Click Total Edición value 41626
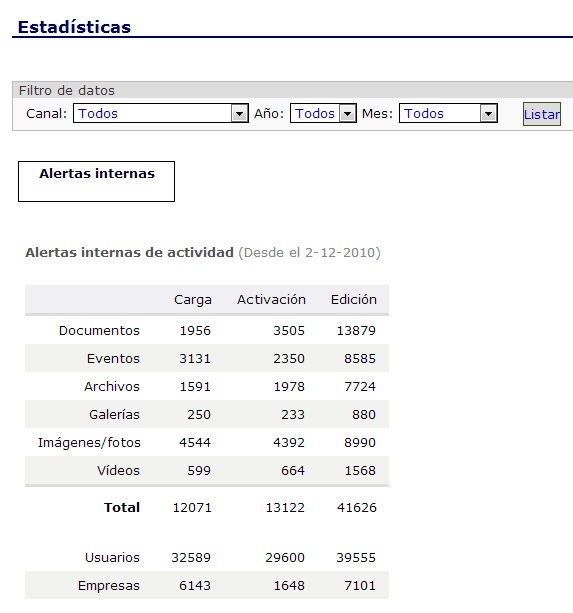The image size is (573, 613). (x=357, y=507)
